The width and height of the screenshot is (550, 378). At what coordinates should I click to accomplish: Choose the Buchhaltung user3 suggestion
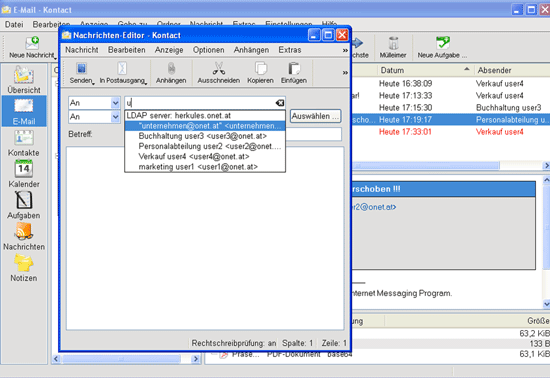tap(205, 136)
